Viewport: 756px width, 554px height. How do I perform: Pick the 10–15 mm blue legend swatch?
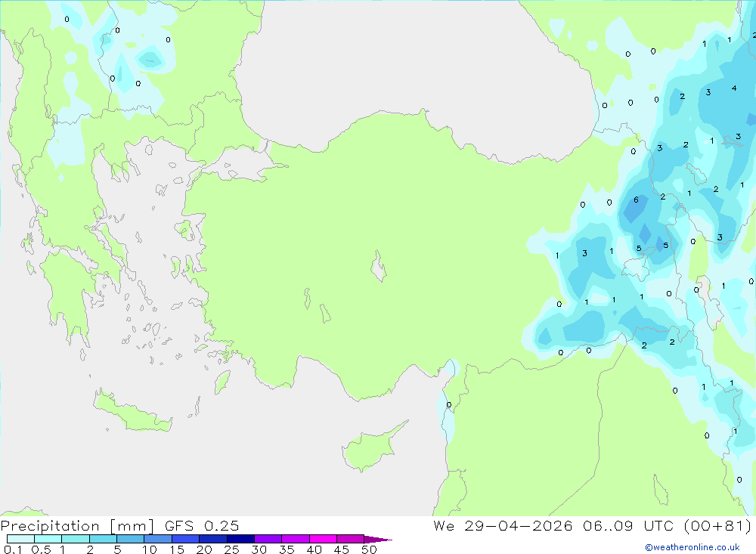click(x=158, y=539)
